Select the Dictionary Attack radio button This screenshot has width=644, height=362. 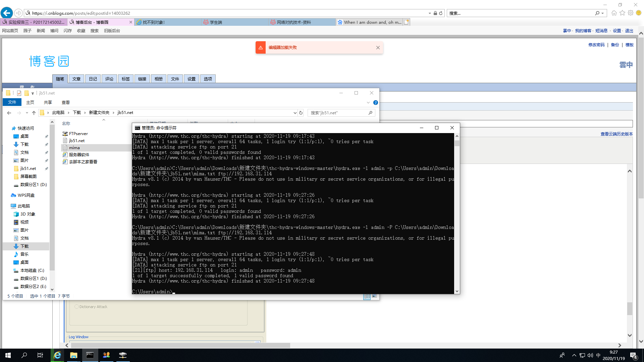76,307
